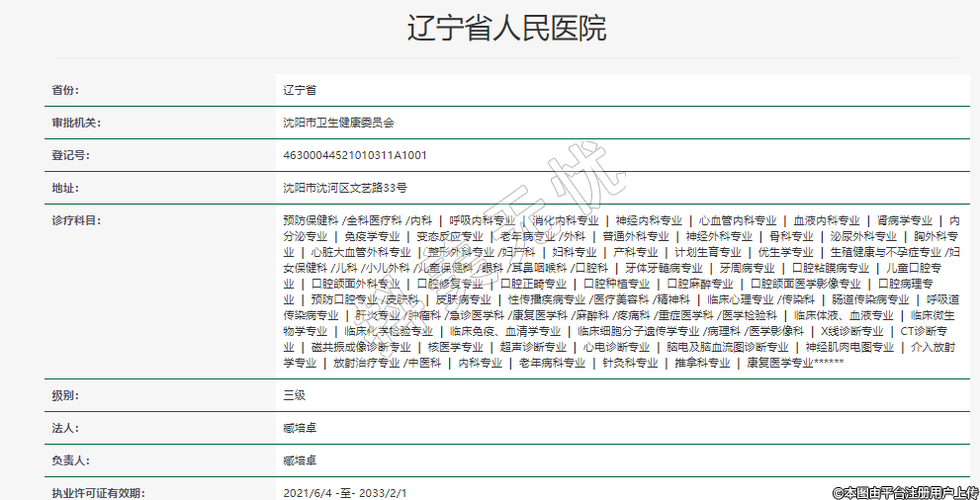The image size is (980, 500).
Task: Click the address 沈阳市沈河区文艺路33号
Action: (x=345, y=188)
